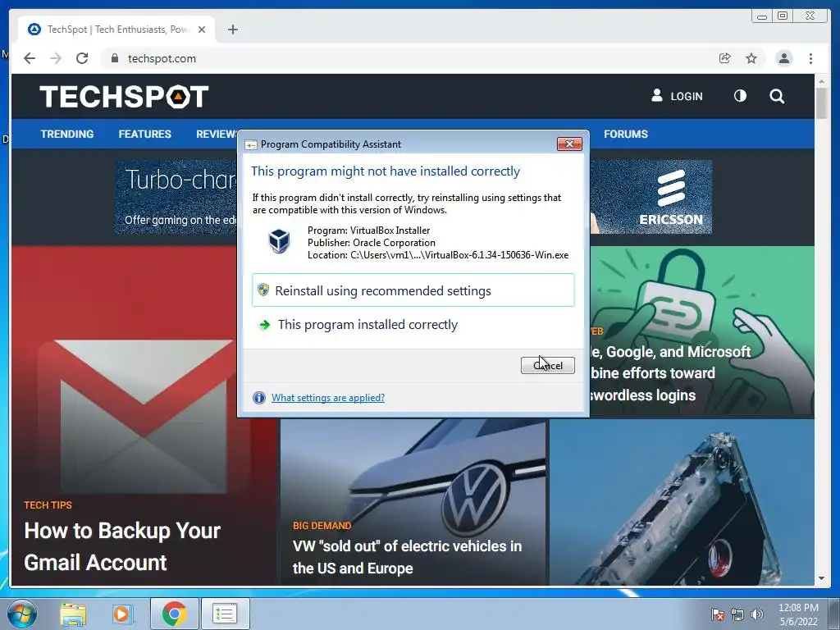The image size is (840, 630).
Task: Select the TechSpot tab
Action: tap(116, 30)
